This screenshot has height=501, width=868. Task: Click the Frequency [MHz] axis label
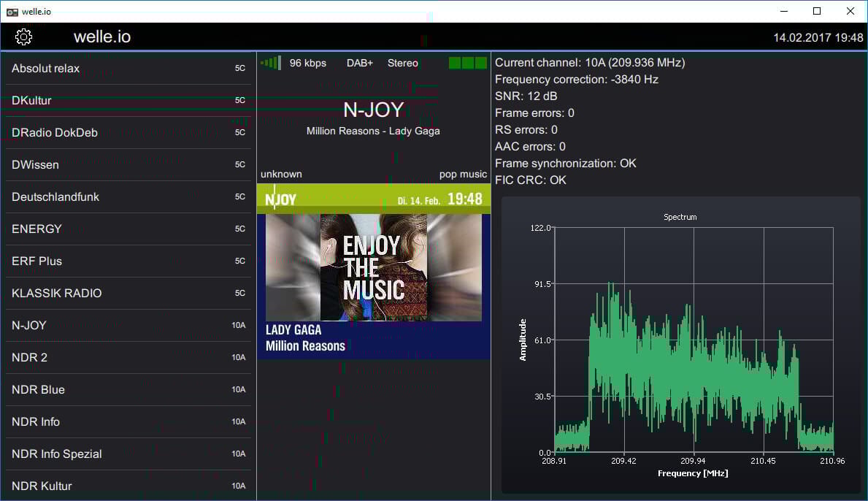(x=693, y=473)
